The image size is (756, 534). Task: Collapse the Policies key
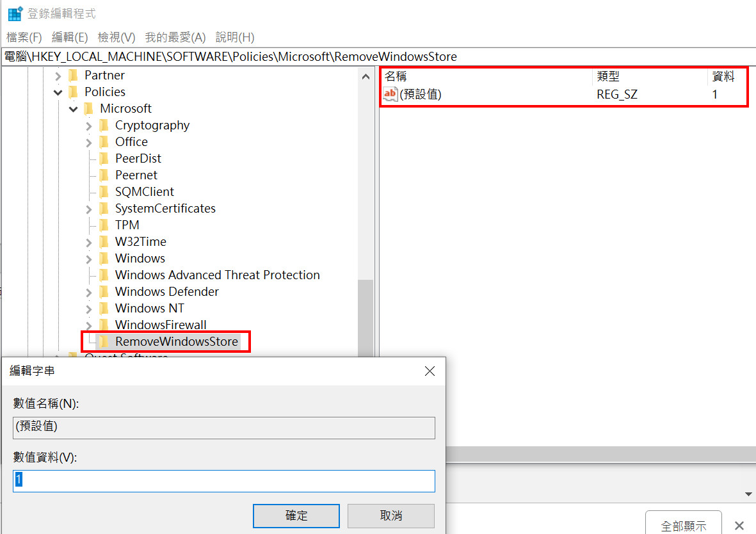pyautogui.click(x=58, y=92)
